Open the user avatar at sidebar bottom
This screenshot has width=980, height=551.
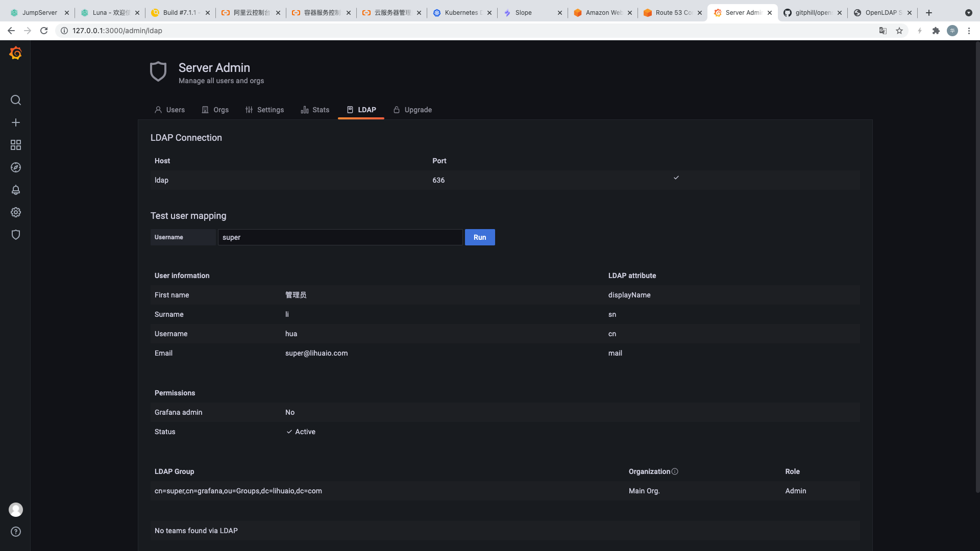(x=16, y=509)
